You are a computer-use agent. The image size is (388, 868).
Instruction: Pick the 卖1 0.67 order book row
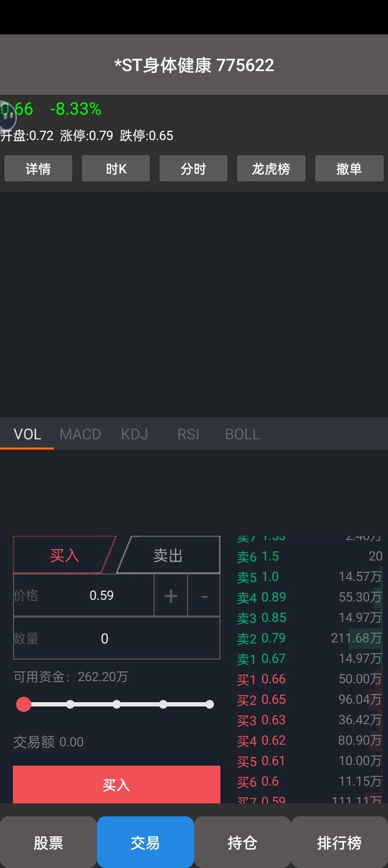tap(309, 659)
